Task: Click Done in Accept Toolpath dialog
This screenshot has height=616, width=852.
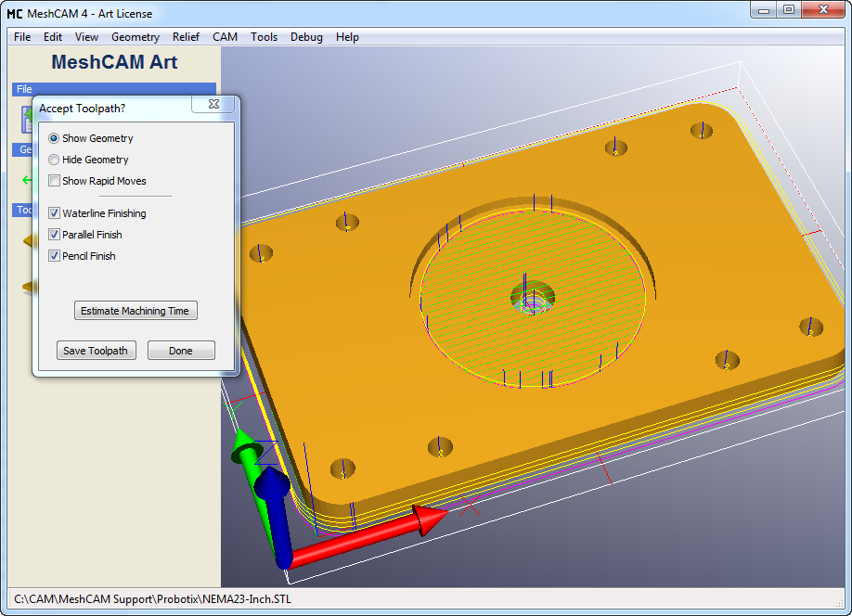Action: [x=181, y=351]
